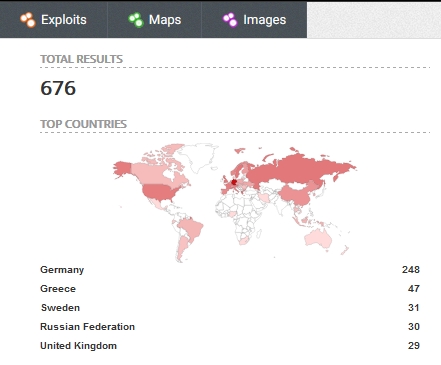Filter results by Germany

click(62, 270)
